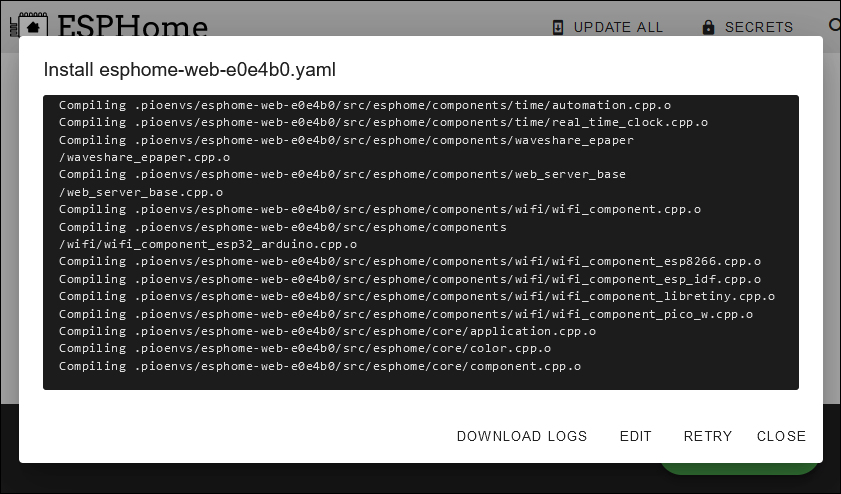The image size is (841, 494).
Task: Click the ESPHome chip-house logo icon
Action: pyautogui.click(x=29, y=25)
